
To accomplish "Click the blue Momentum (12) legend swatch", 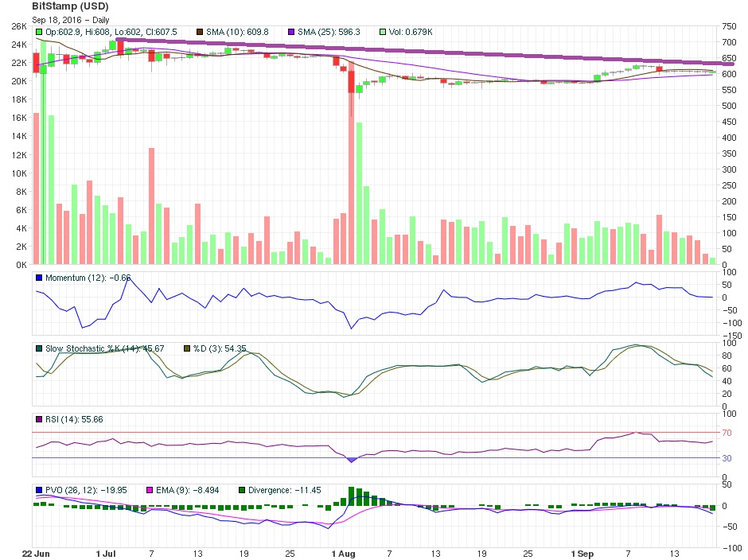I will 39,278.
